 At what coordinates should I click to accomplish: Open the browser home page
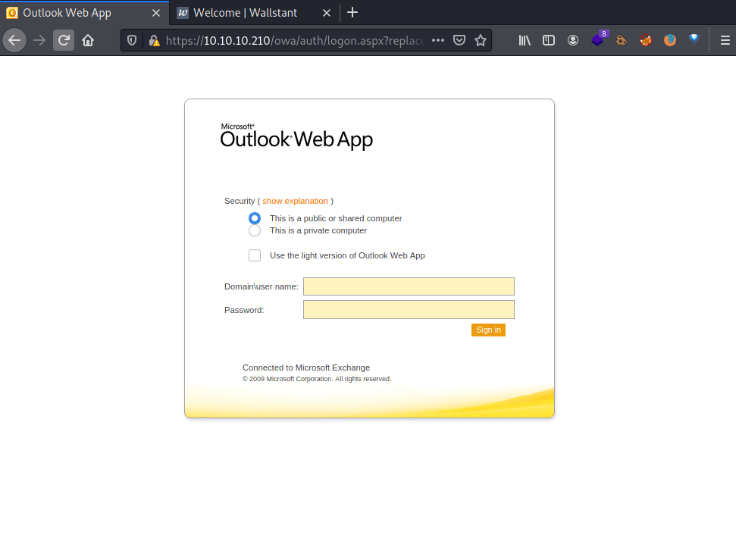(x=88, y=40)
